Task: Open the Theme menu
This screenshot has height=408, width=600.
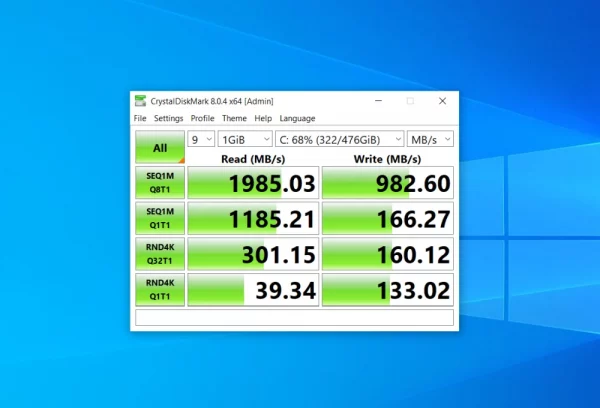Action: (234, 118)
